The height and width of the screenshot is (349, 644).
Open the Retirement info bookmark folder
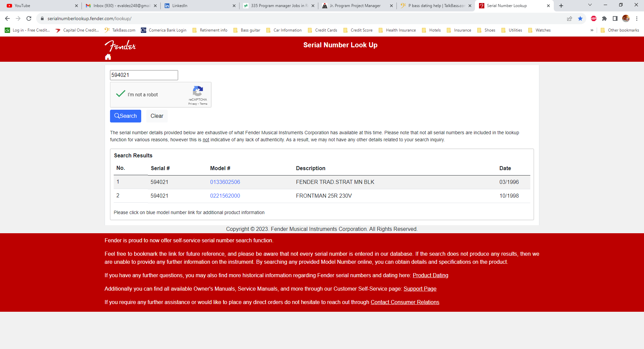(210, 30)
